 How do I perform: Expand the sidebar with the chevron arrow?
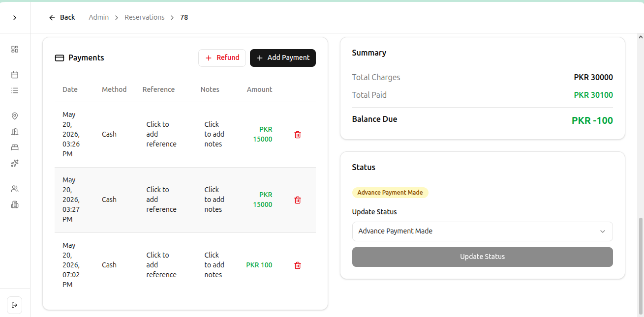15,18
